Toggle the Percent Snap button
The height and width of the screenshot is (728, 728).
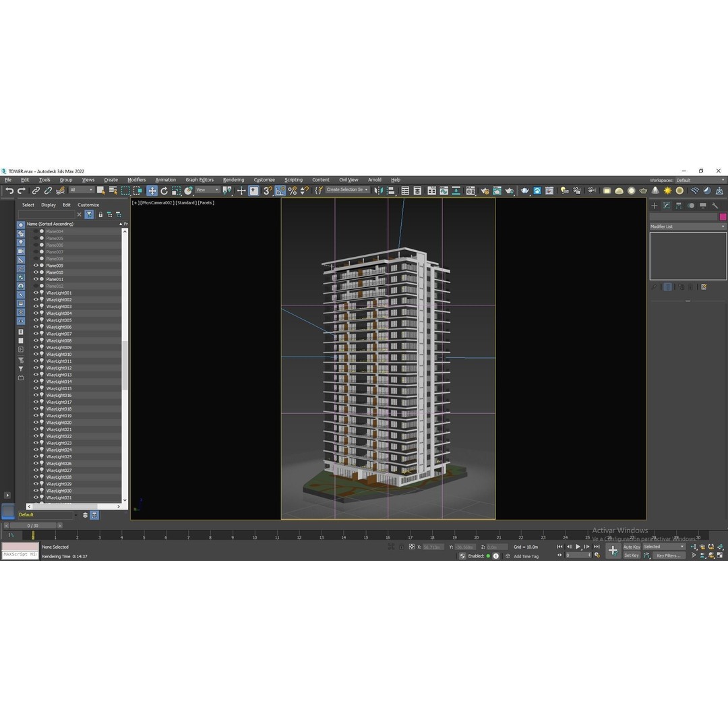(293, 191)
